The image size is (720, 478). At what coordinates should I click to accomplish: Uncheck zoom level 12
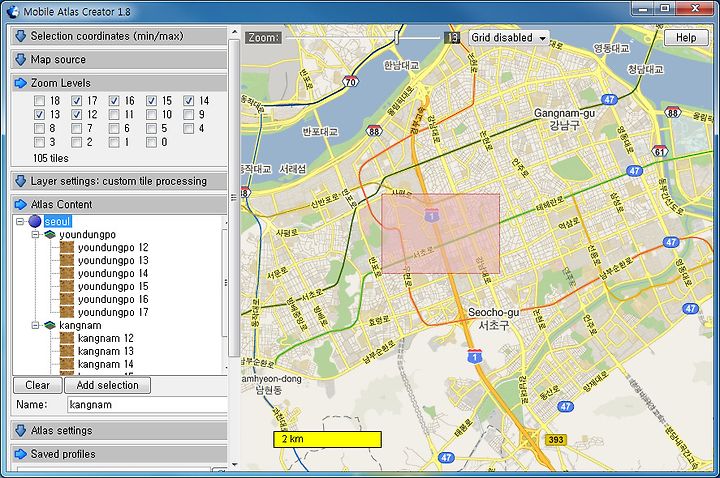point(77,114)
